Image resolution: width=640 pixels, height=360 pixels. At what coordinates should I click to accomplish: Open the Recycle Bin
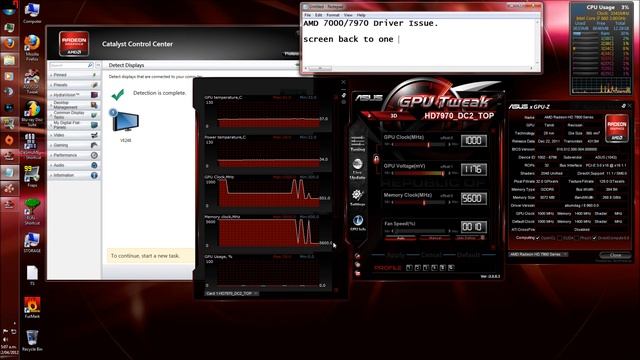(32, 340)
